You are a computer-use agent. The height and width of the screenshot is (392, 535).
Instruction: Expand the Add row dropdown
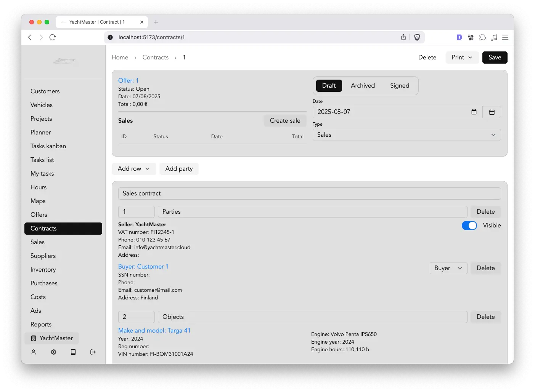pos(133,169)
